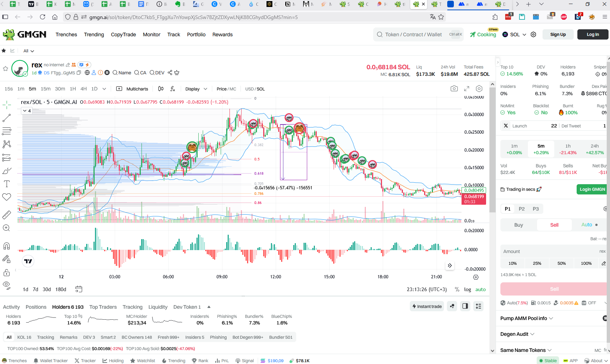The width and height of the screenshot is (610, 364).
Task: Switch chart to 15m timeframe
Action: (x=45, y=89)
